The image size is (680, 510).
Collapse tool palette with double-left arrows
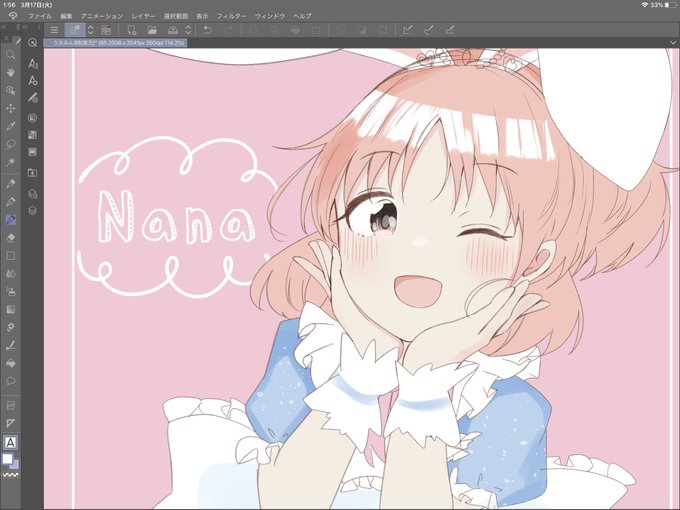3,27
